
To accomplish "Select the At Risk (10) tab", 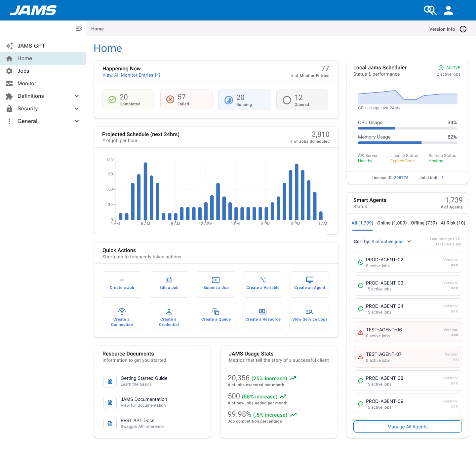I will point(453,223).
